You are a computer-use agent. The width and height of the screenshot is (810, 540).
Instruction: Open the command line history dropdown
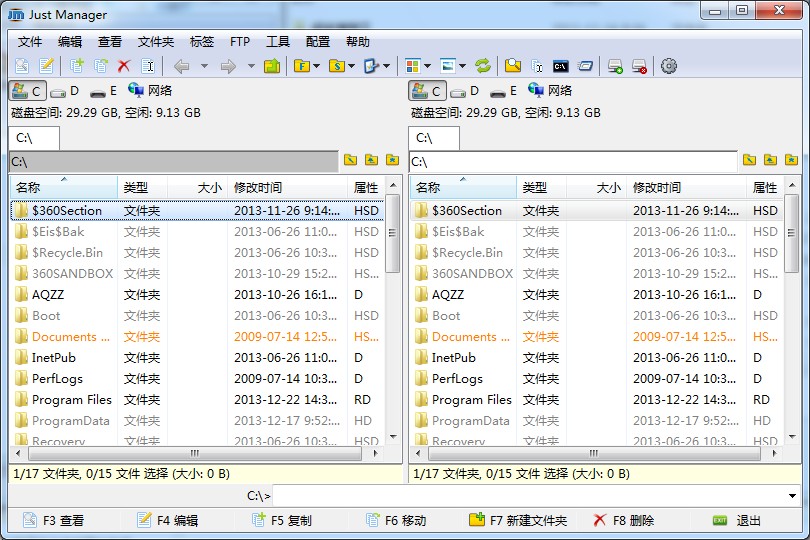pyautogui.click(x=792, y=496)
